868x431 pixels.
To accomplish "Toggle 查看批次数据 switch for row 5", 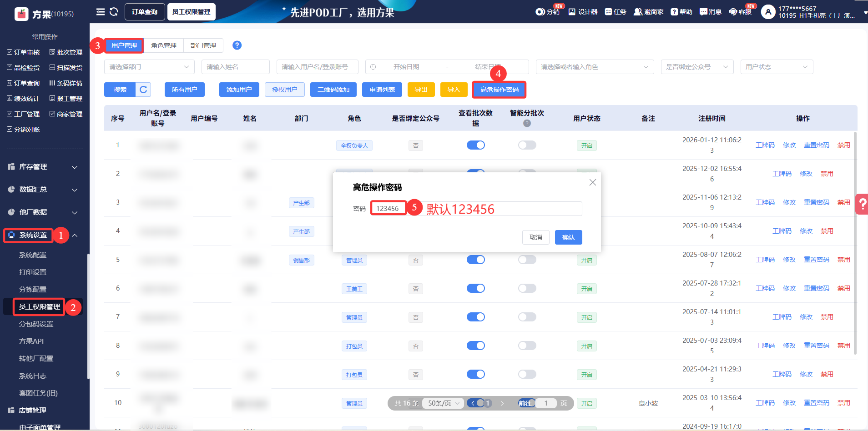I will point(476,260).
